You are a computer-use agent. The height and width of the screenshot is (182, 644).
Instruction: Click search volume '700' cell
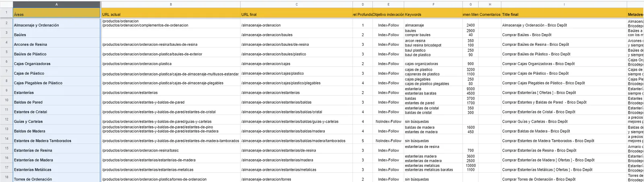[x=471, y=149]
